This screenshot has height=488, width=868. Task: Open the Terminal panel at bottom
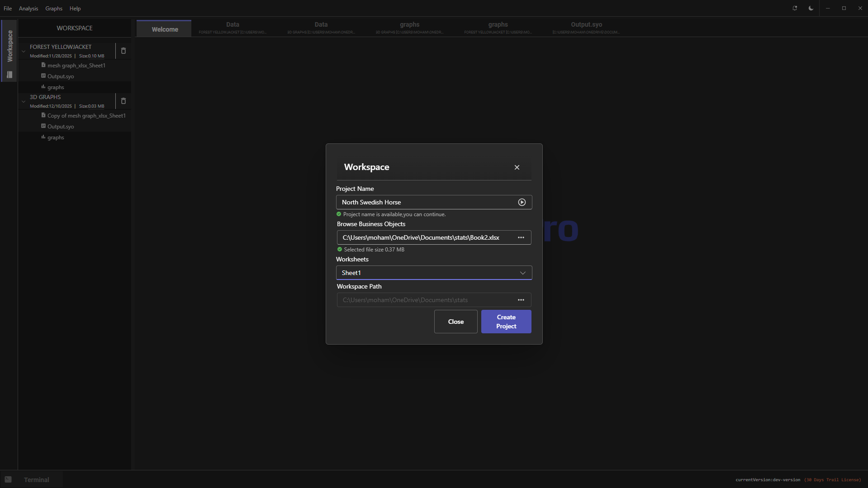[36, 480]
